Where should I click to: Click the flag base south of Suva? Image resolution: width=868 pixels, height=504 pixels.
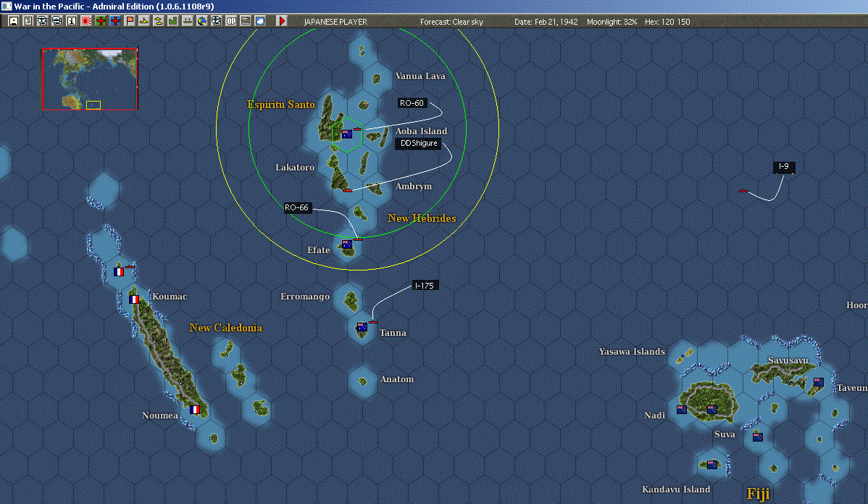758,437
